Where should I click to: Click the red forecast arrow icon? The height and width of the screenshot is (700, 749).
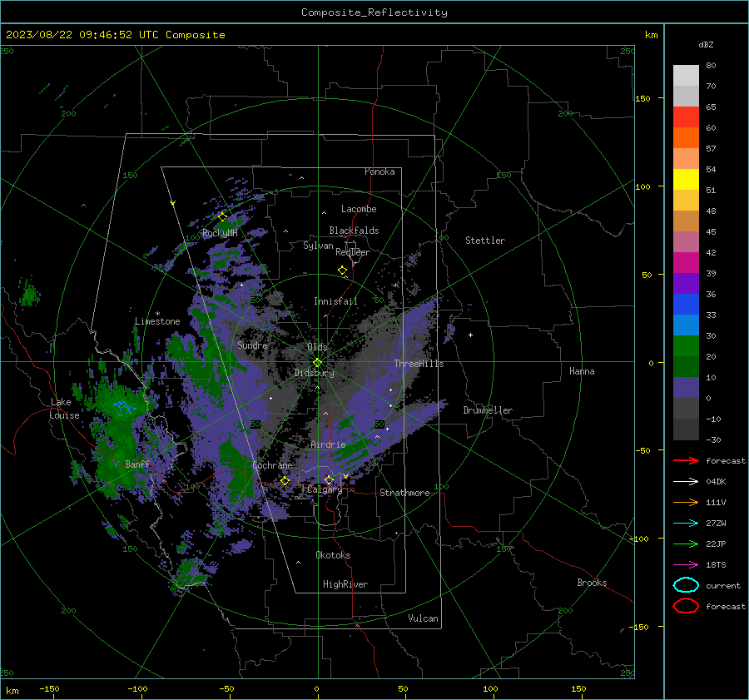pyautogui.click(x=686, y=460)
